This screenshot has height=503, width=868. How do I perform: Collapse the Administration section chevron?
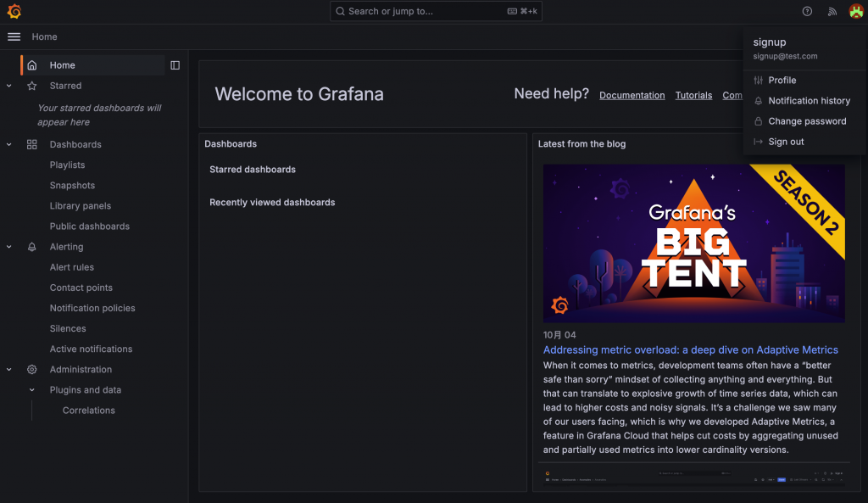tap(8, 370)
